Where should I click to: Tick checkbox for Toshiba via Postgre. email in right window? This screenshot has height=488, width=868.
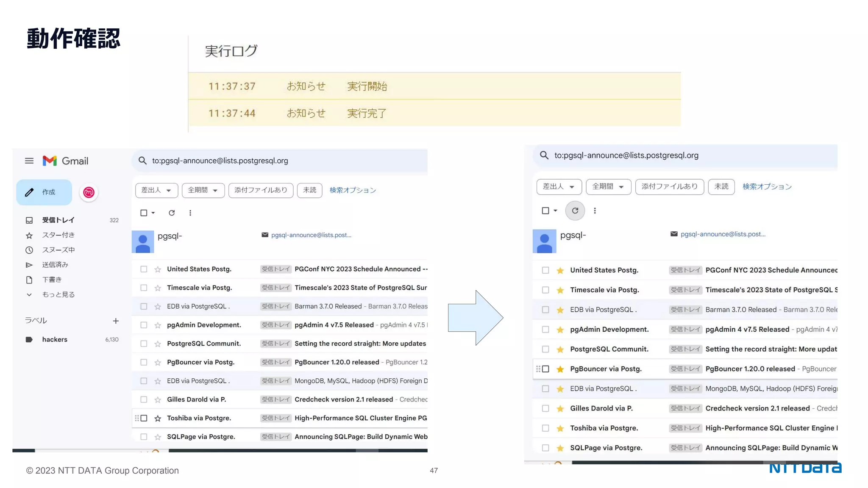(545, 428)
